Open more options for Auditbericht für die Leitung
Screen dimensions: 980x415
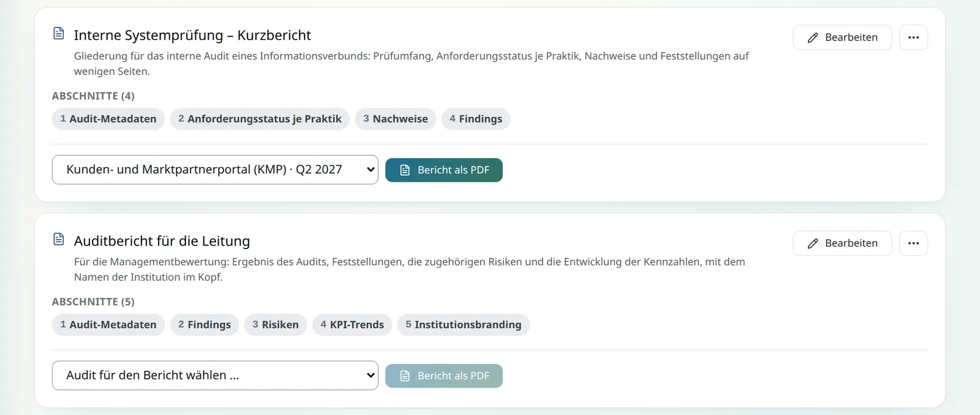[x=913, y=243]
